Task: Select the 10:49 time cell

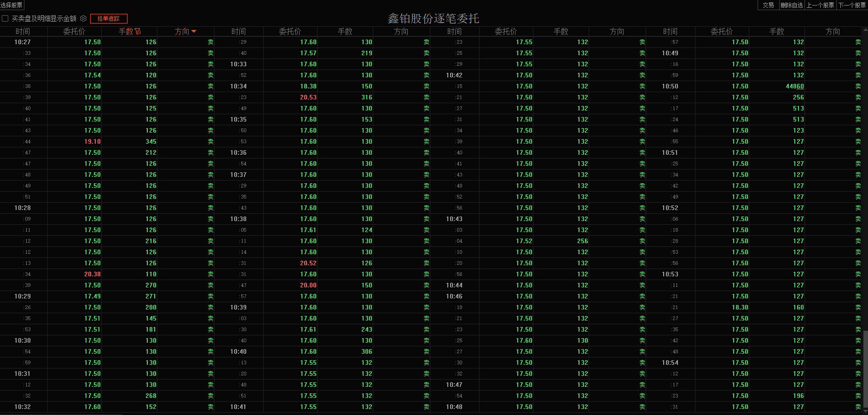Action: point(670,53)
